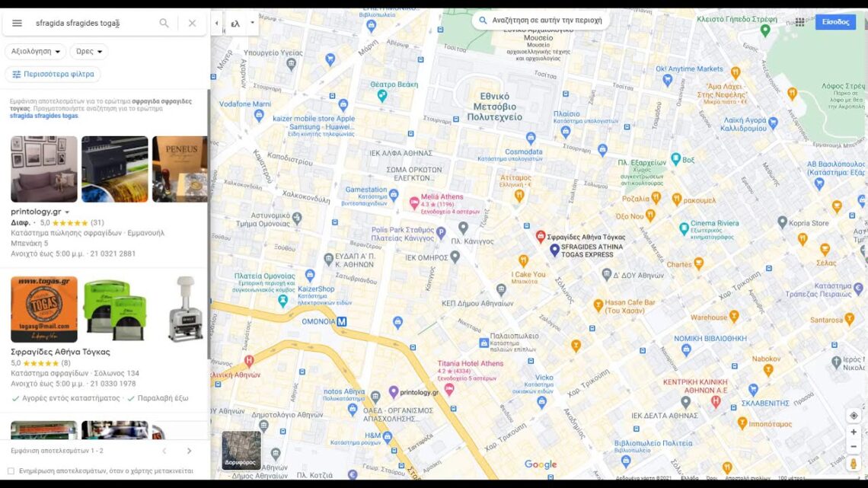868x488 pixels.
Task: Clear the search with X icon
Action: (192, 24)
